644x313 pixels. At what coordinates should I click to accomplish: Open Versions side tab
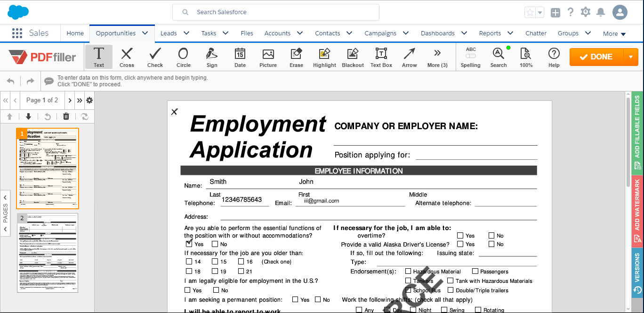[638, 272]
